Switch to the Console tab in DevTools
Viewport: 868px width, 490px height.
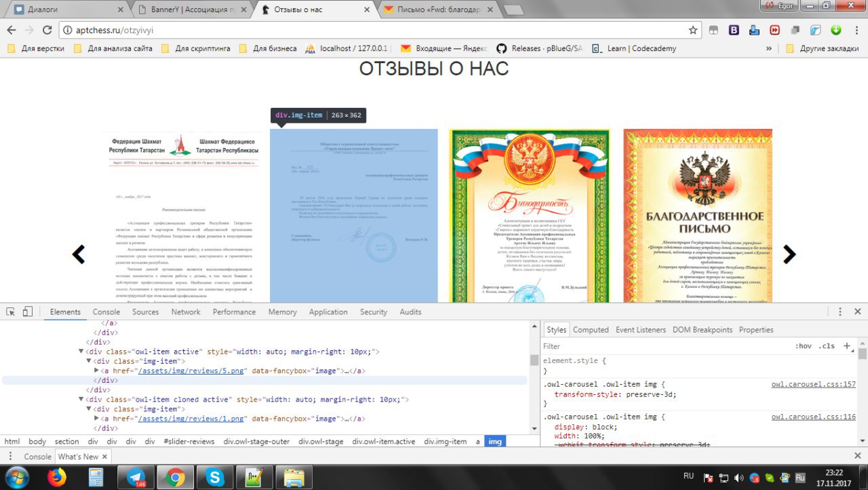pos(106,312)
